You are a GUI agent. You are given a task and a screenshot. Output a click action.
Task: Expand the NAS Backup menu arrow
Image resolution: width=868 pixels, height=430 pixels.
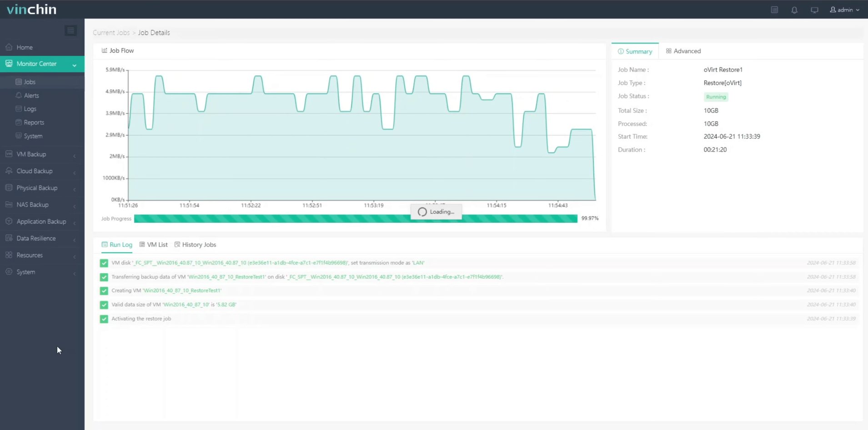pyautogui.click(x=75, y=206)
